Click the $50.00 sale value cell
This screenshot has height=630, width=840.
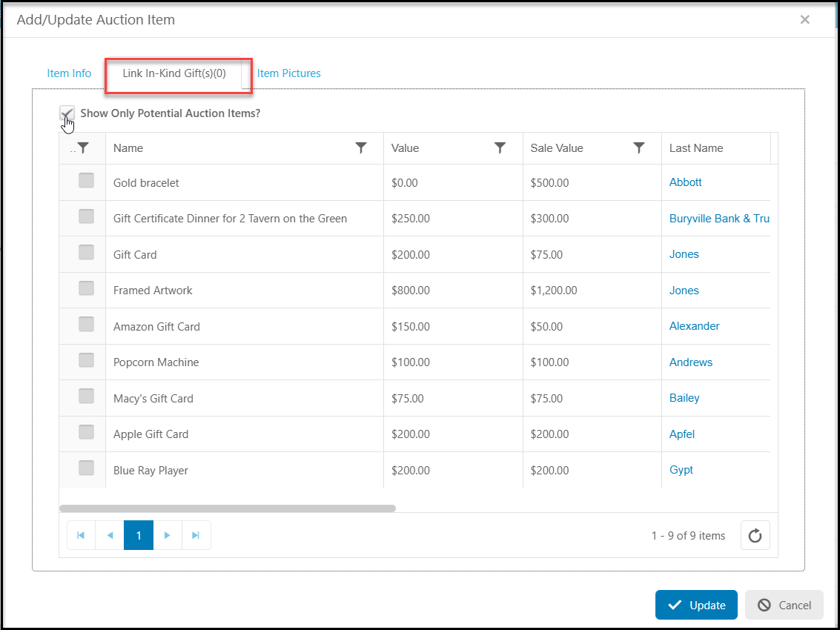pyautogui.click(x=592, y=326)
